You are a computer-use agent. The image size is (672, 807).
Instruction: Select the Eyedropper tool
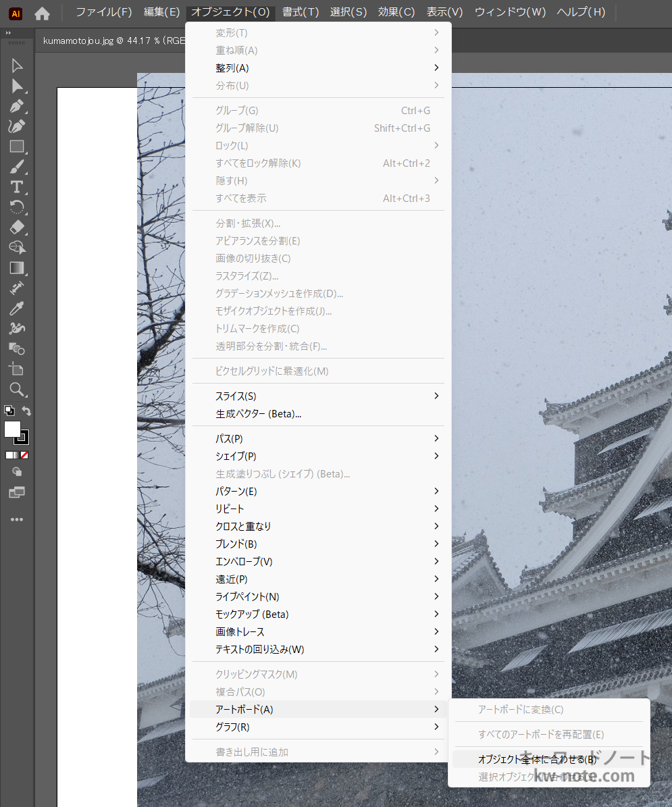click(x=17, y=309)
